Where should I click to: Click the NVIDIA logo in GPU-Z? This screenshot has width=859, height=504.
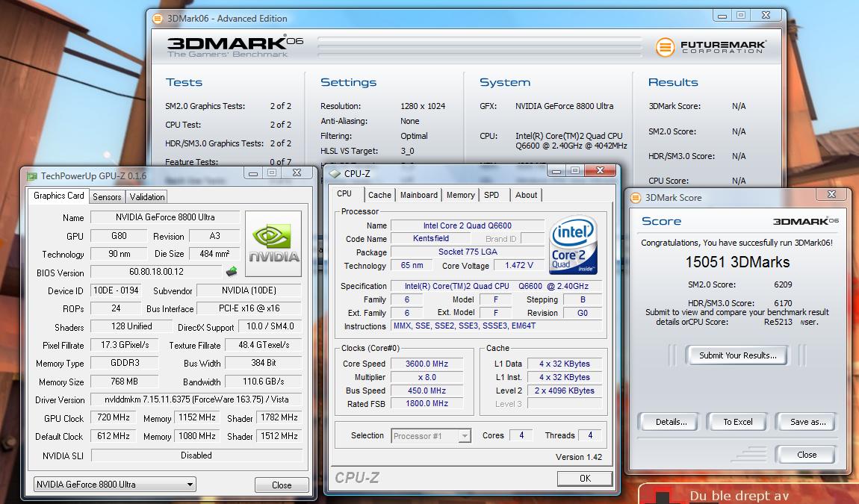273,243
